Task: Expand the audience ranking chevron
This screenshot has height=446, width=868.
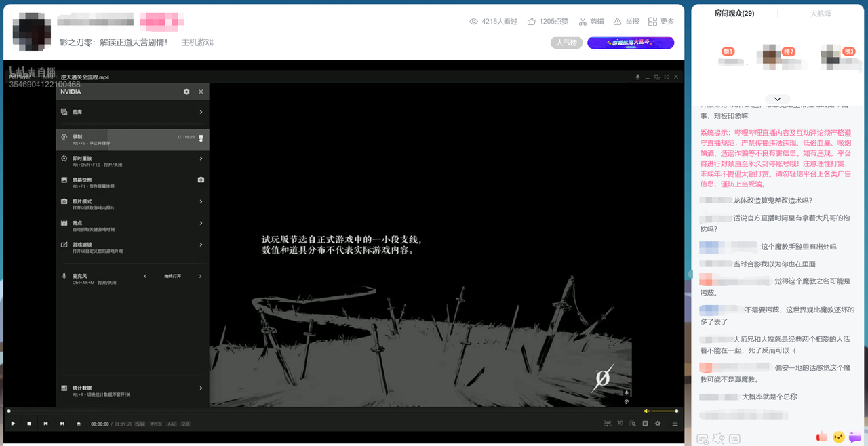Action: (x=777, y=99)
